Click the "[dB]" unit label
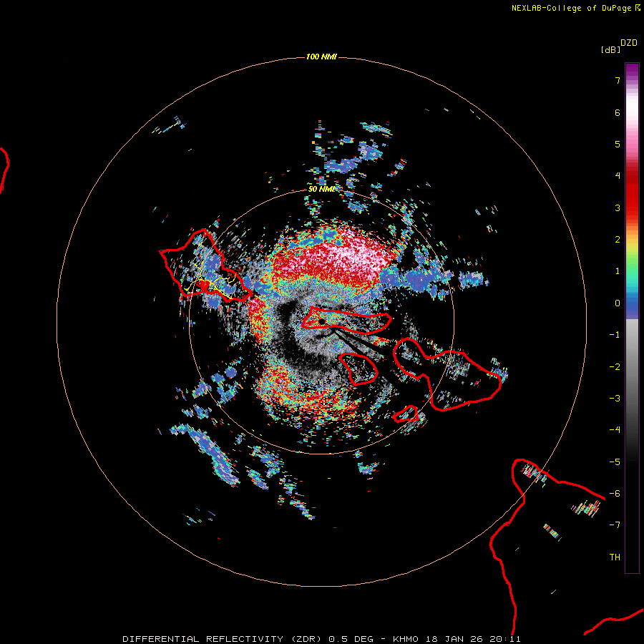 click(610, 49)
